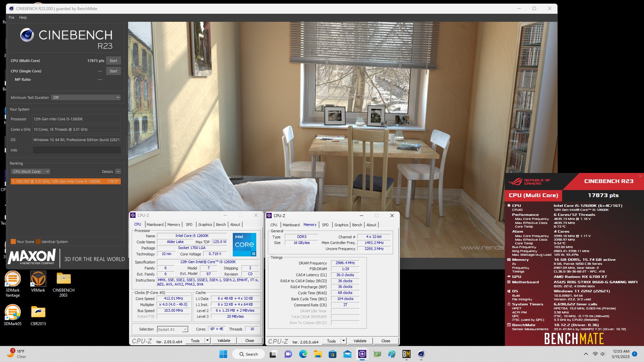Image resolution: width=644 pixels, height=362 pixels.
Task: Open the CINEBENCH 2003 folder icon
Action: click(x=63, y=284)
